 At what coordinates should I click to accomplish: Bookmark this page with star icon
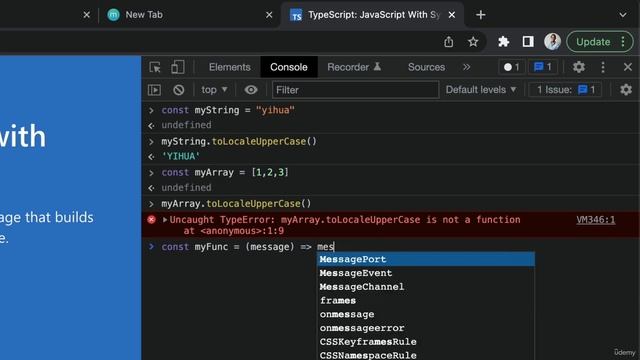473,42
